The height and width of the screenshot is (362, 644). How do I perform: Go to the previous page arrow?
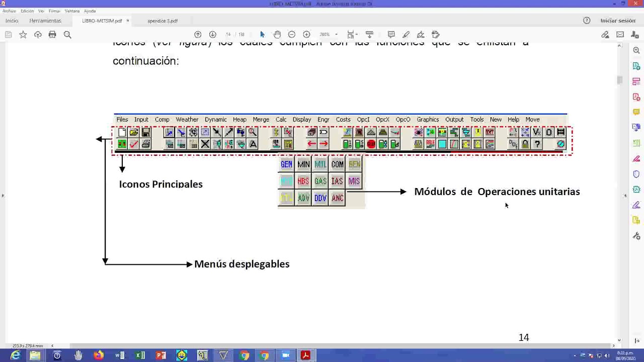(x=198, y=34)
